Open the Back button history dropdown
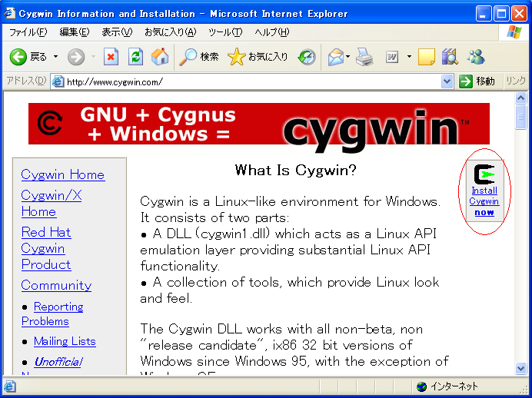The height and width of the screenshot is (398, 532). (55, 57)
